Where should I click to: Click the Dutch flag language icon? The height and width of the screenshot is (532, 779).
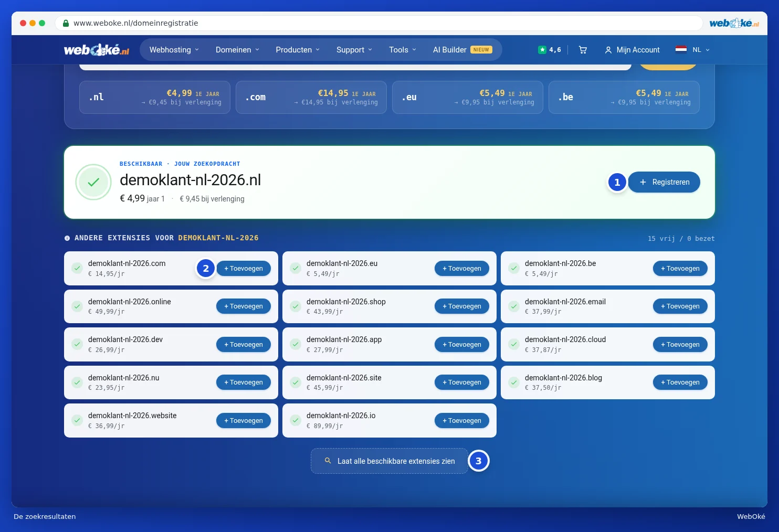click(x=681, y=50)
